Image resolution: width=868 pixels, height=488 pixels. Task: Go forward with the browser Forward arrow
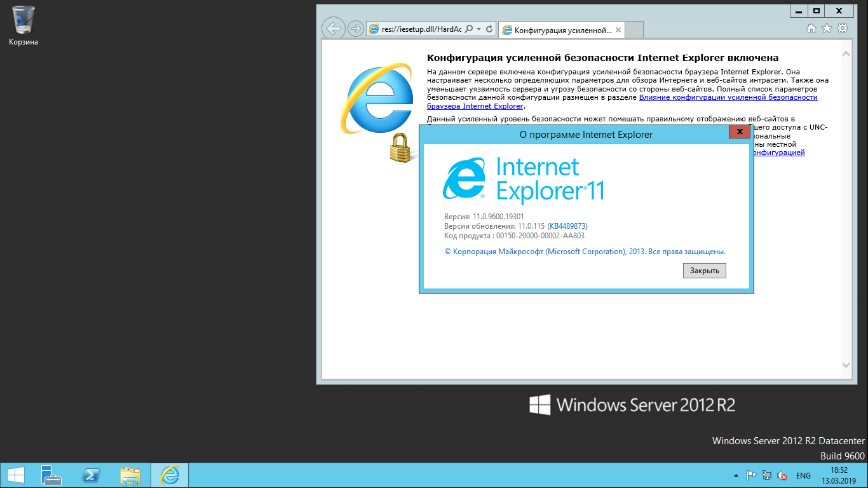(x=356, y=29)
